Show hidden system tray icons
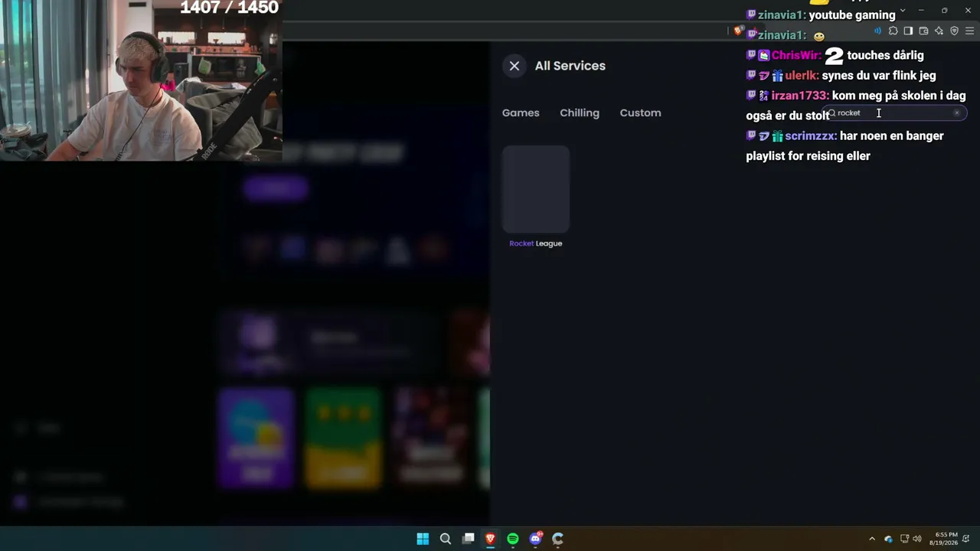The width and height of the screenshot is (980, 551). click(871, 539)
